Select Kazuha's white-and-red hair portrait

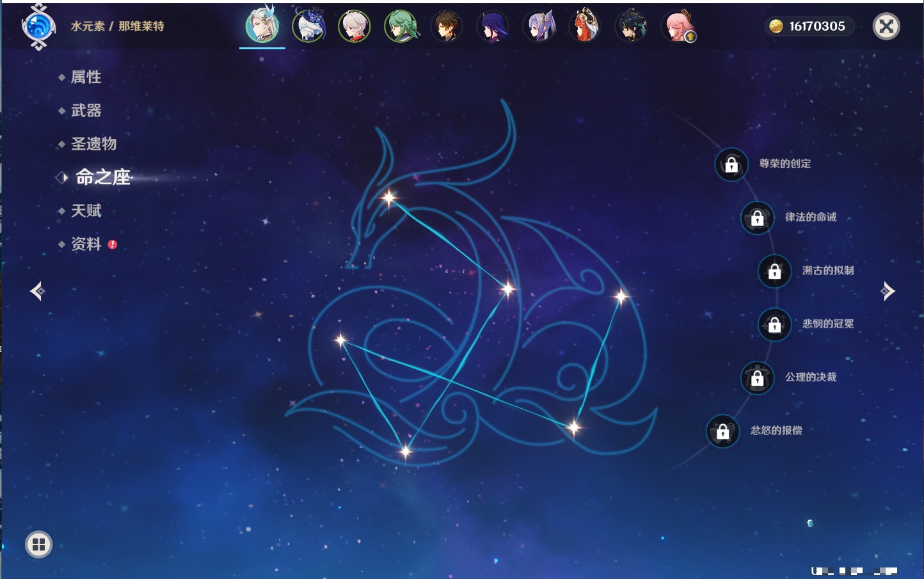354,26
